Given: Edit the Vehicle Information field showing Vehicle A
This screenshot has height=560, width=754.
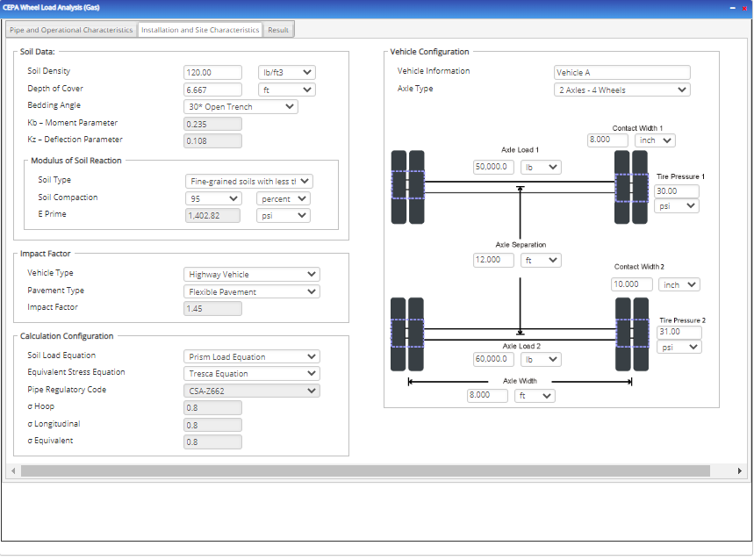Looking at the screenshot, I should (x=621, y=72).
